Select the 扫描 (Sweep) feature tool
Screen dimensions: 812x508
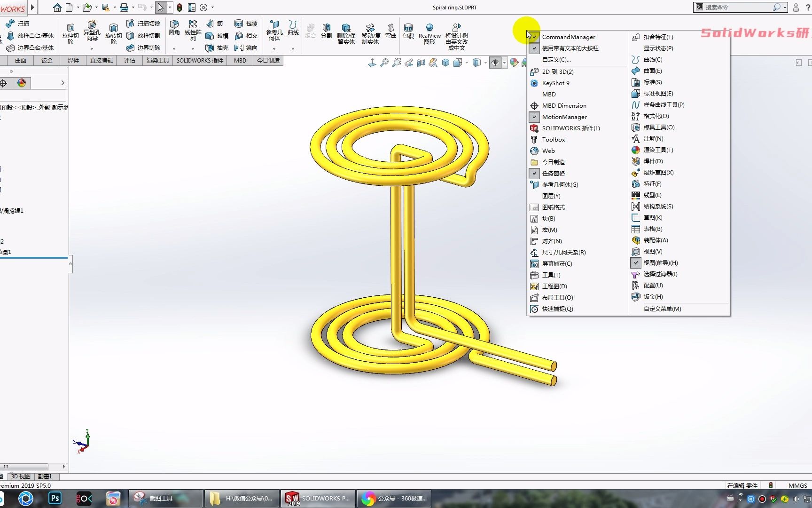point(20,23)
